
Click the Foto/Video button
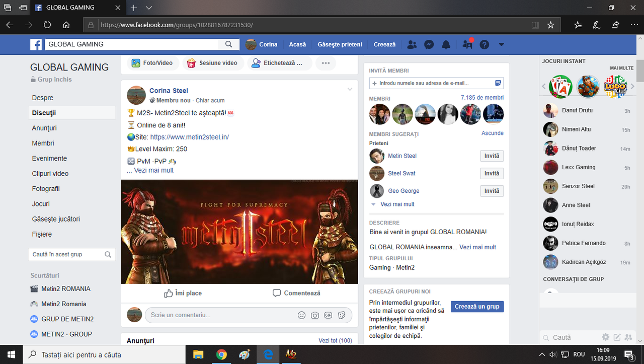tap(152, 63)
